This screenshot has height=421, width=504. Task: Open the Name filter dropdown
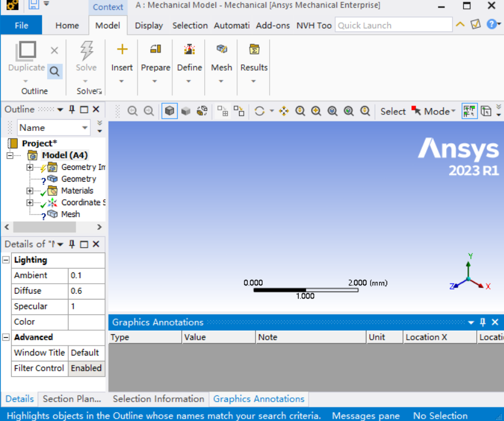tap(85, 127)
